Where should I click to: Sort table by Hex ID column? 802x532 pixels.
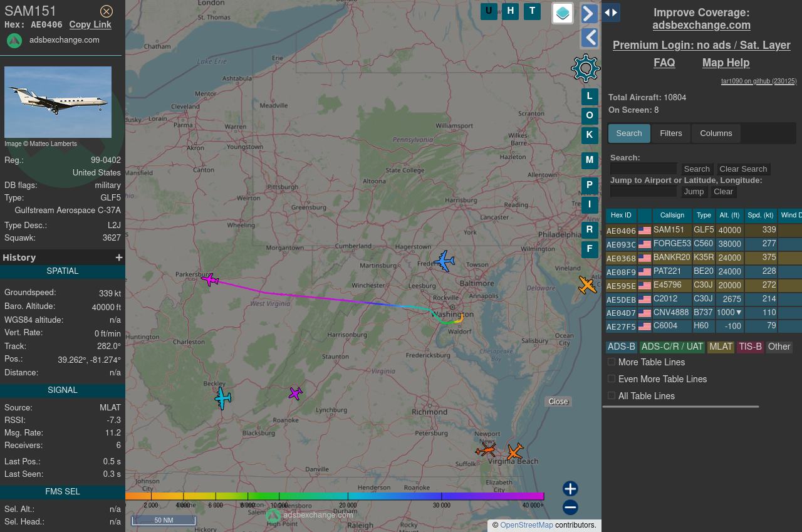click(x=621, y=216)
